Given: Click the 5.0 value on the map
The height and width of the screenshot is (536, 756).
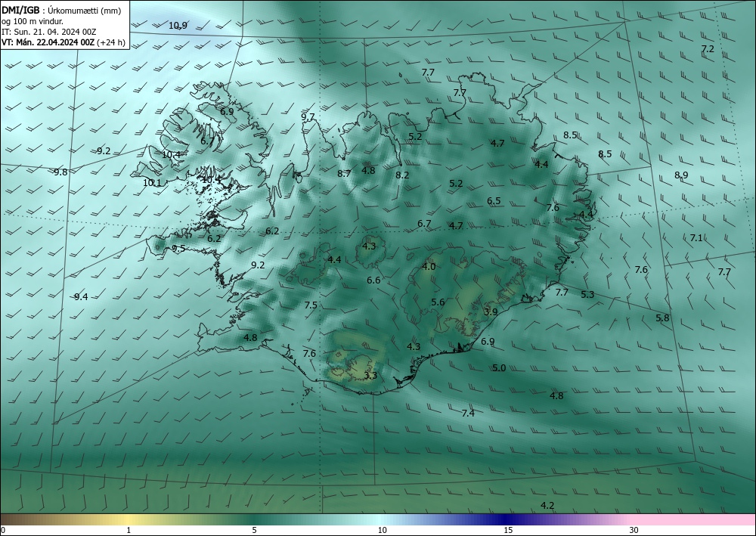Looking at the screenshot, I should 499,367.
